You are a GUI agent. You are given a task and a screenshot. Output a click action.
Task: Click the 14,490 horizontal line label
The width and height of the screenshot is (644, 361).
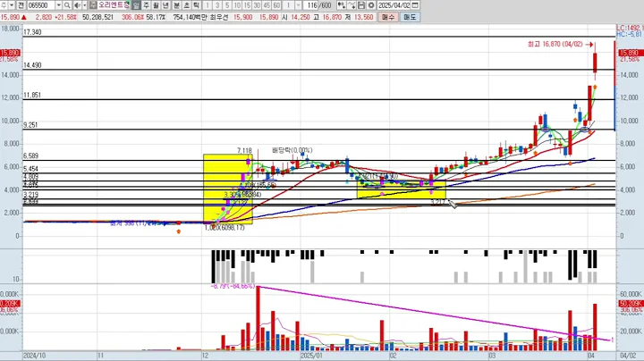pos(32,65)
